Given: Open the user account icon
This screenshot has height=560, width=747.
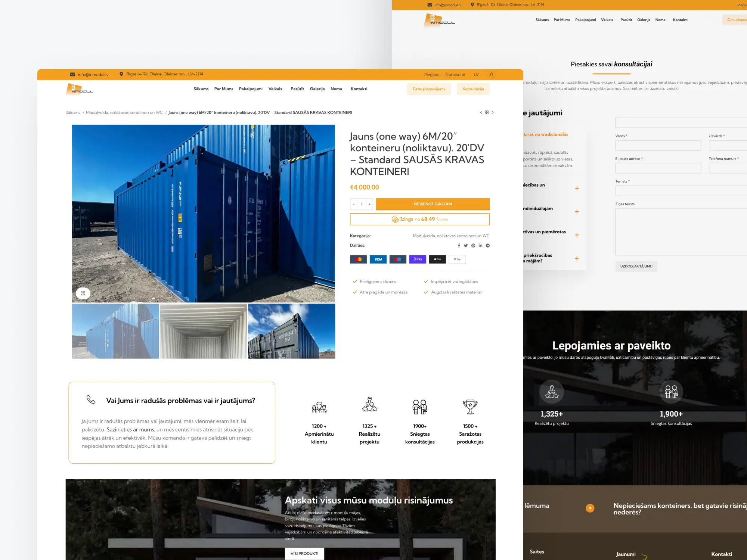Looking at the screenshot, I should [492, 74].
